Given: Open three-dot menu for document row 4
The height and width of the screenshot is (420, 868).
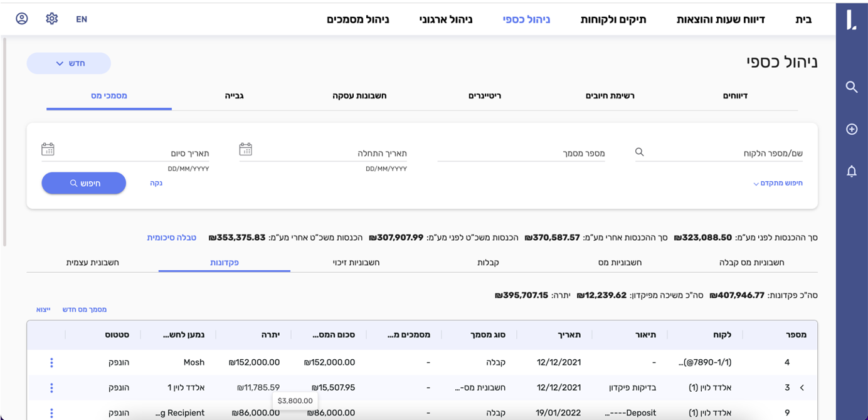Looking at the screenshot, I should pyautogui.click(x=51, y=362).
